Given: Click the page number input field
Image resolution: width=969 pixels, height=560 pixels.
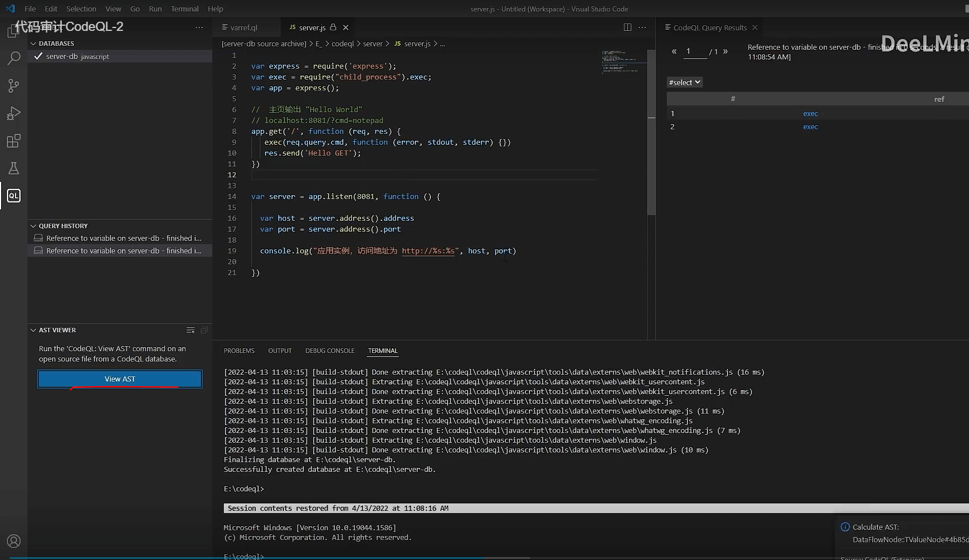Looking at the screenshot, I should 695,51.
